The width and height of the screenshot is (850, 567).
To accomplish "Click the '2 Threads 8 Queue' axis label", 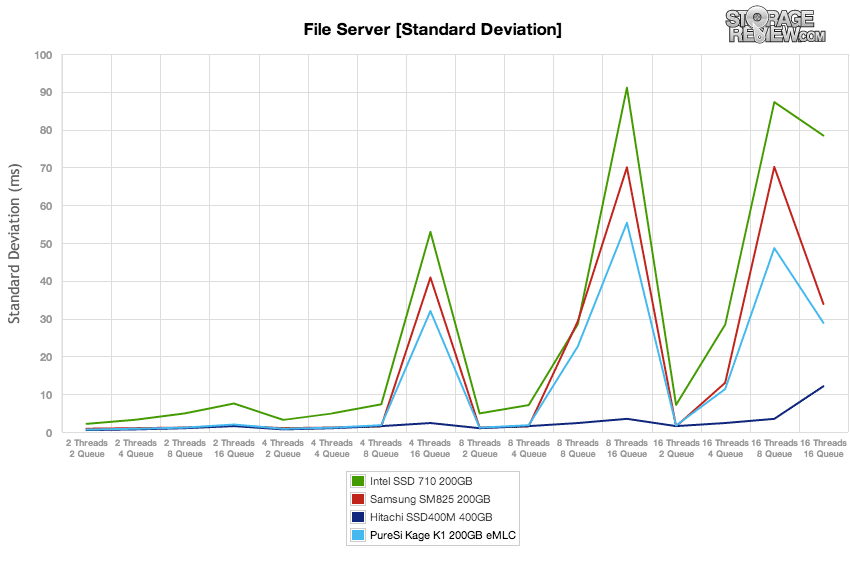I will tap(185, 448).
